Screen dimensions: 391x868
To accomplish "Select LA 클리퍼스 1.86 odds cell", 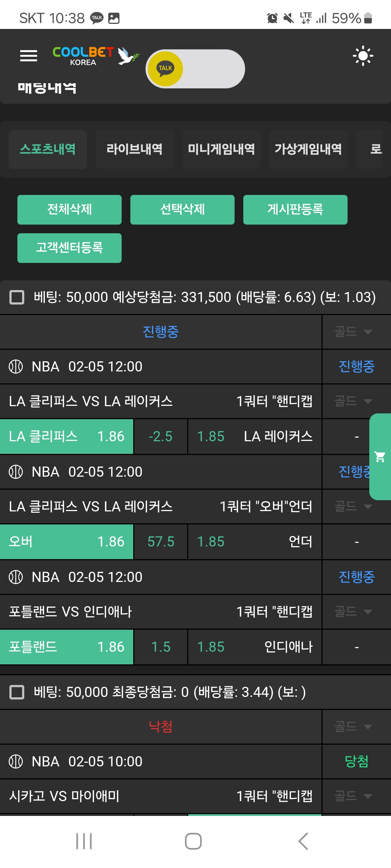I will point(67,437).
